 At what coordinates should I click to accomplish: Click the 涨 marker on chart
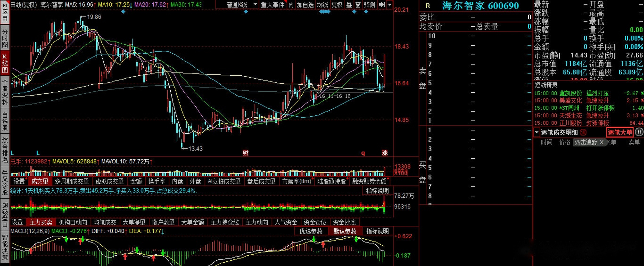(x=385, y=153)
